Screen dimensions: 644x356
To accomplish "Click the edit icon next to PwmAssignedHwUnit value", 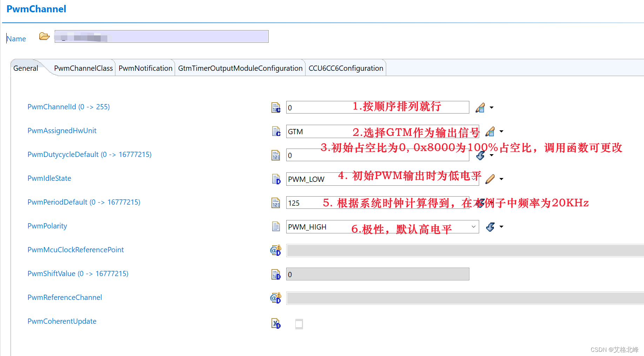I will (x=490, y=131).
